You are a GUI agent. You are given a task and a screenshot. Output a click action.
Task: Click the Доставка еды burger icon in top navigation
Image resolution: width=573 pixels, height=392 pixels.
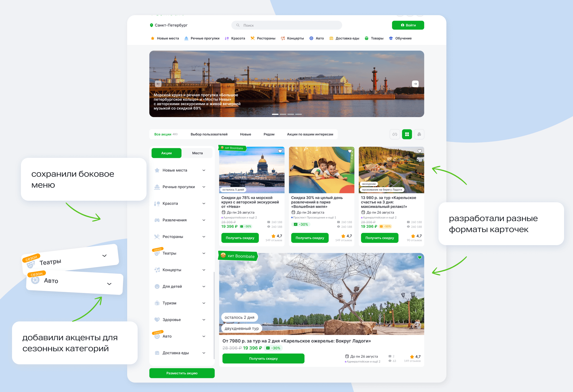coord(331,38)
